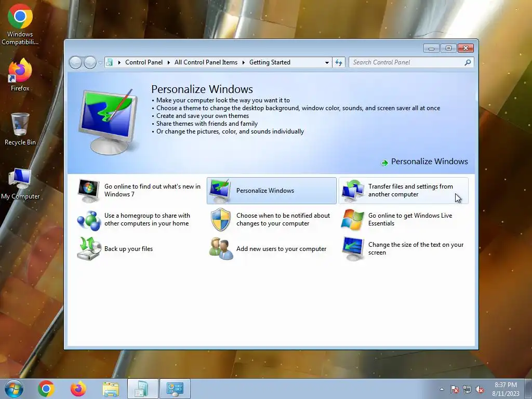Switch to the Control Panel taskbar button
This screenshot has width=532, height=399.
pyautogui.click(x=175, y=389)
